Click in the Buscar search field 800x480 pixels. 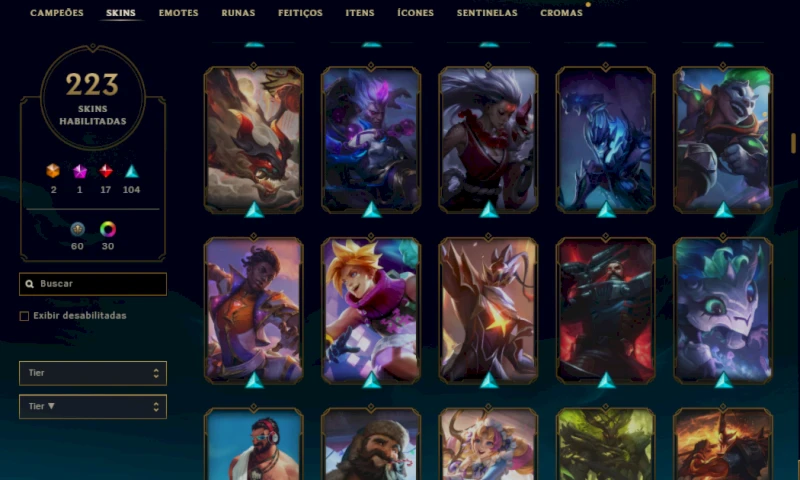point(93,284)
